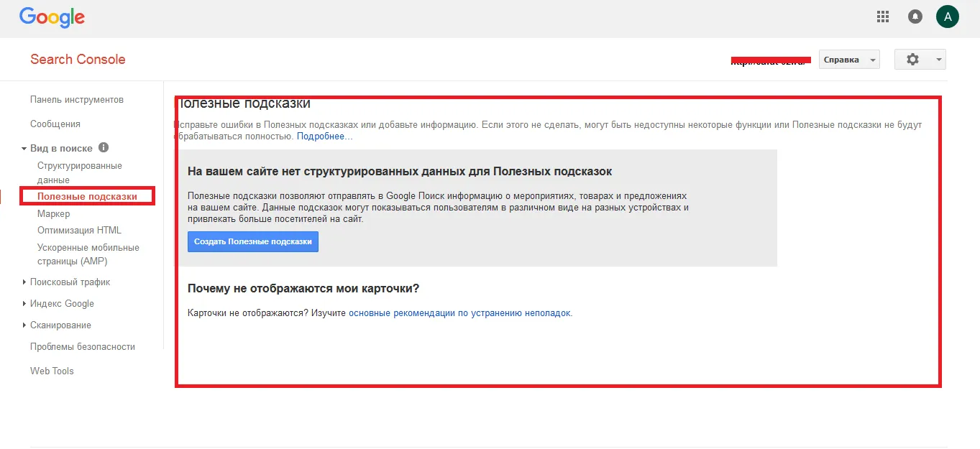980x449 pixels.
Task: Open the Справка help dropdown
Action: (x=849, y=60)
